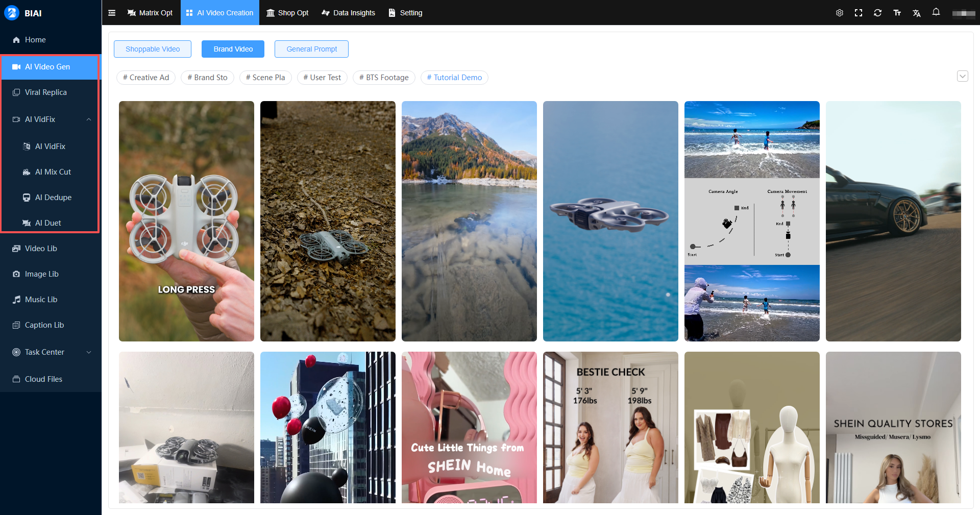980x515 pixels.
Task: Click the refresh page icon
Action: 878,13
